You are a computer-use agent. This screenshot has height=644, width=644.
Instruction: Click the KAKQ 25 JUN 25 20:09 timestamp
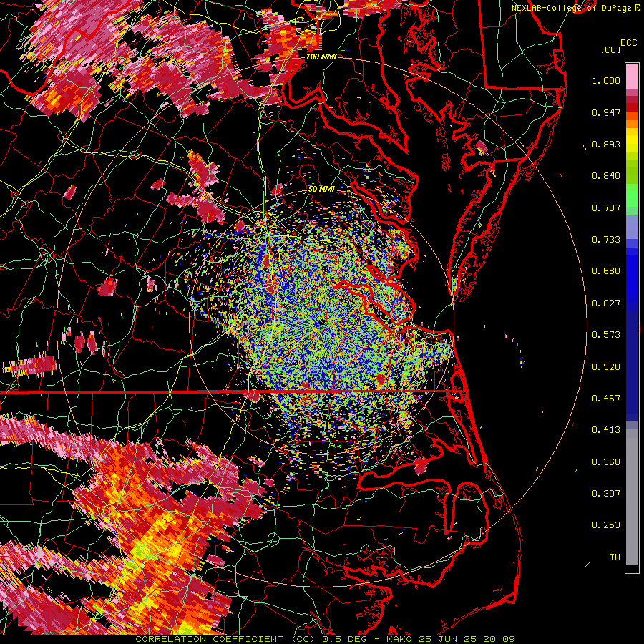click(450, 639)
